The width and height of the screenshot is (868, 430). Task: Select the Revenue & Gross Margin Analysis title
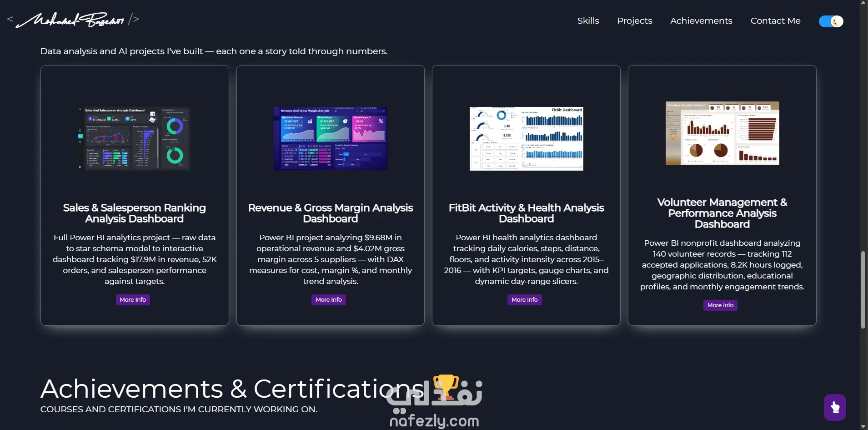coord(331,213)
